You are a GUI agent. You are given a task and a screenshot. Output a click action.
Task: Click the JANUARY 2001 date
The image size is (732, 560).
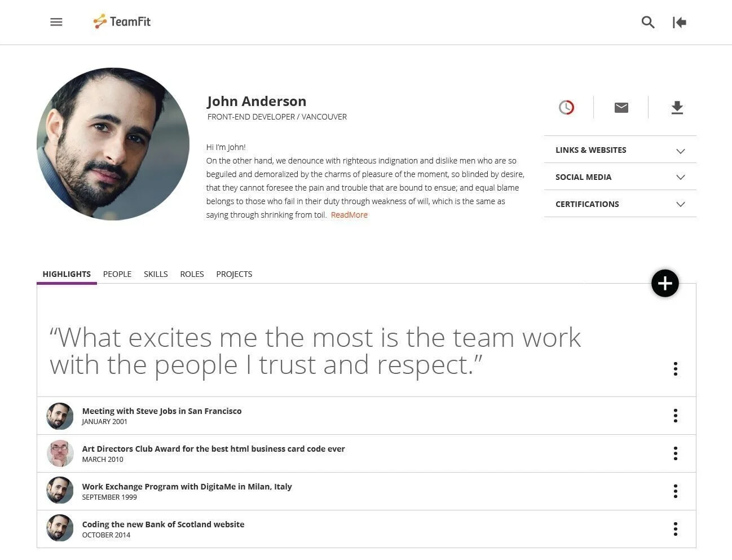tap(104, 422)
